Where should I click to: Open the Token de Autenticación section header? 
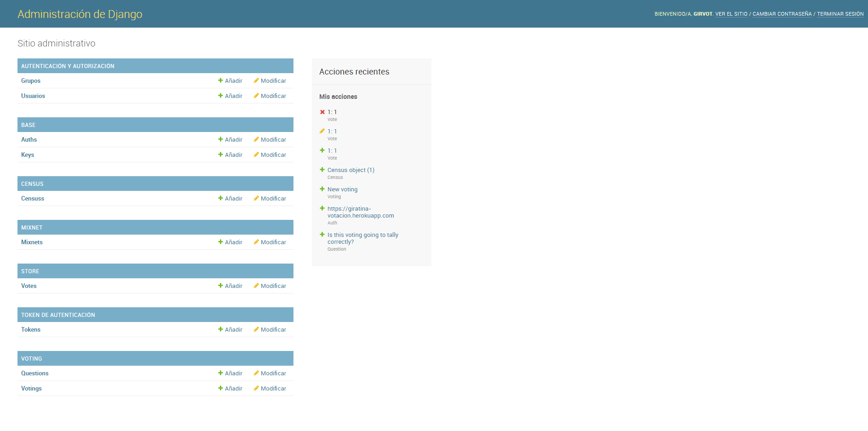click(58, 315)
